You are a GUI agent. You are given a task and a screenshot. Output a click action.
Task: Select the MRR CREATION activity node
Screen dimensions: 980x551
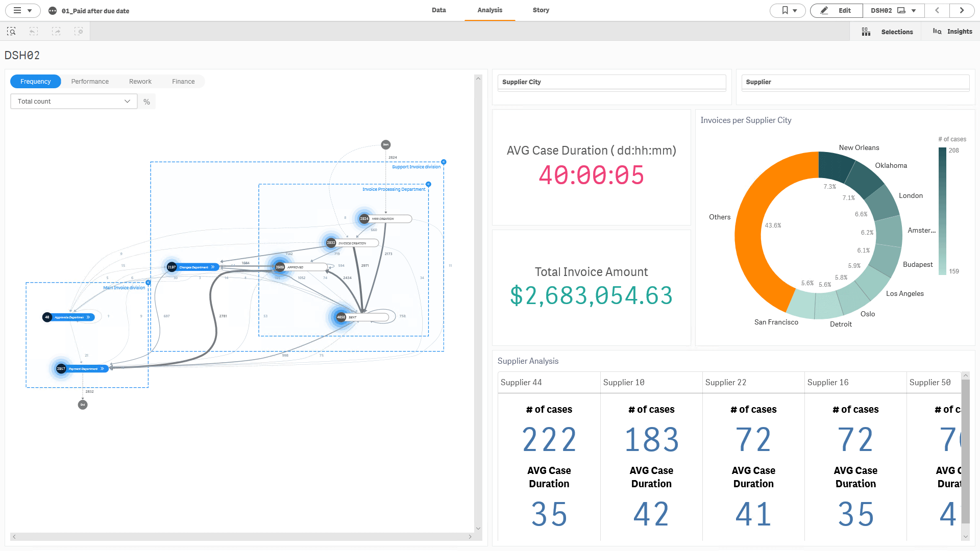click(x=385, y=219)
